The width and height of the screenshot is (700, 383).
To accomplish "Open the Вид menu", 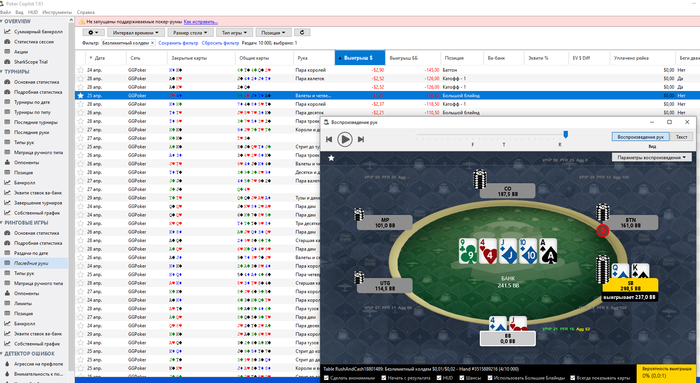I will coord(19,12).
